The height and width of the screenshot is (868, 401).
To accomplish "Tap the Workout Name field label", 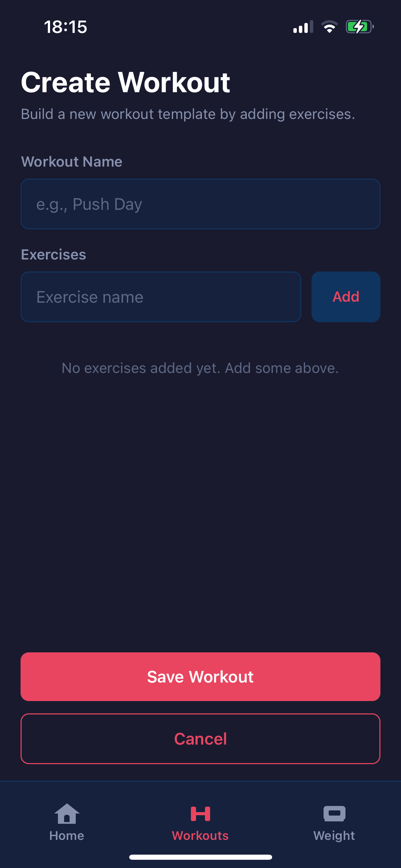I will (x=72, y=162).
